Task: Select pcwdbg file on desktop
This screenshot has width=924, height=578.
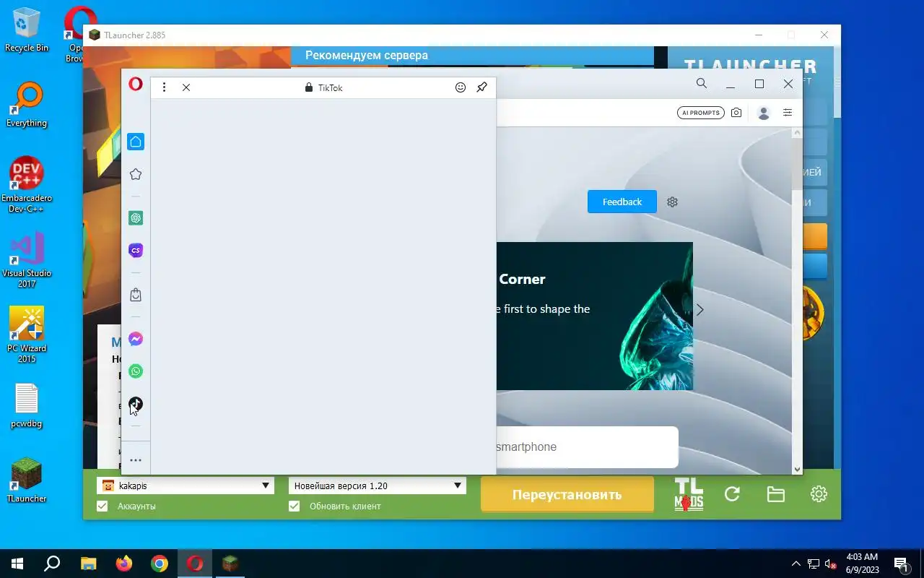Action: point(27,405)
